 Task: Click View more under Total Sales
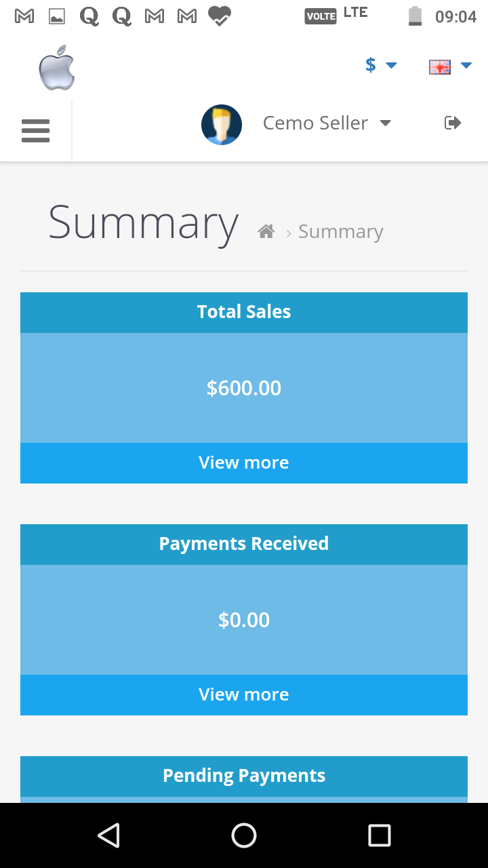click(244, 463)
